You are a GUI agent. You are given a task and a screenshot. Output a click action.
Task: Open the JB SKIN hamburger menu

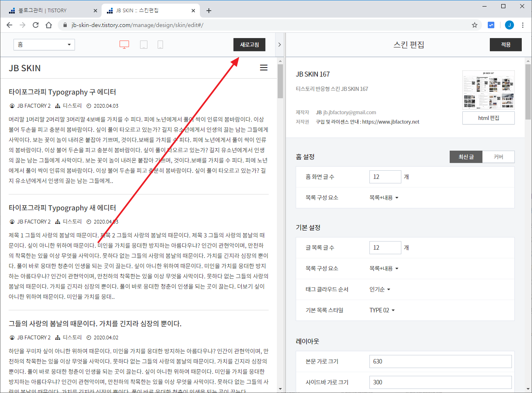264,68
